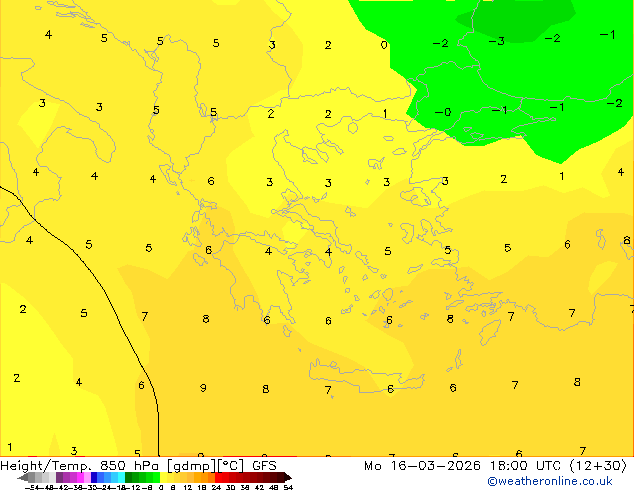634x490 pixels.
Task: Click the '-0' temperature value on map
Action: coord(442,112)
